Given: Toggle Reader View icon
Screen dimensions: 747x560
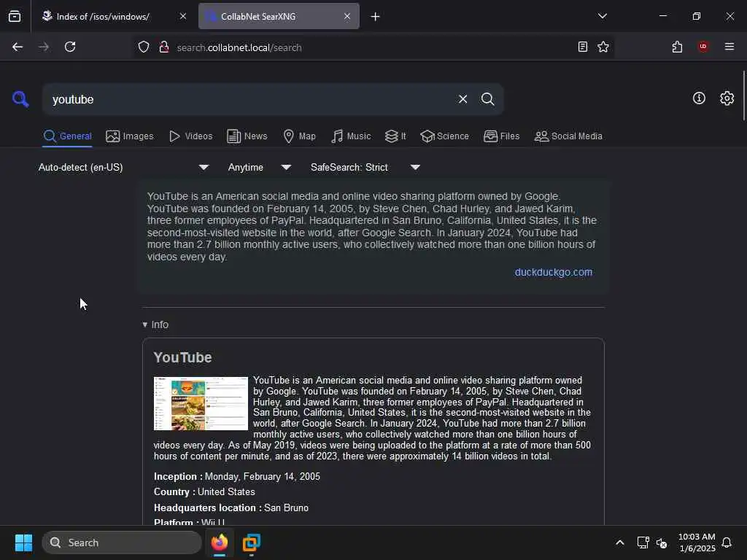Looking at the screenshot, I should click(x=582, y=47).
